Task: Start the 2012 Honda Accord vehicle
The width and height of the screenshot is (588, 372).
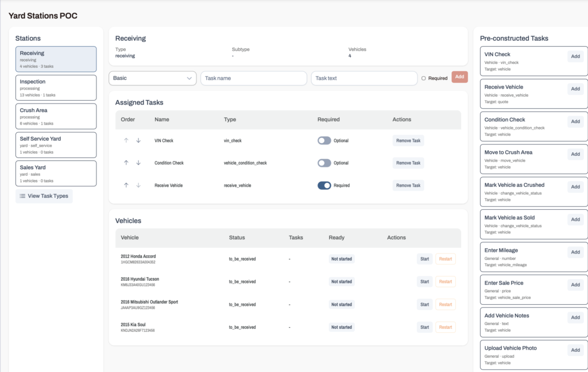Action: click(x=424, y=259)
